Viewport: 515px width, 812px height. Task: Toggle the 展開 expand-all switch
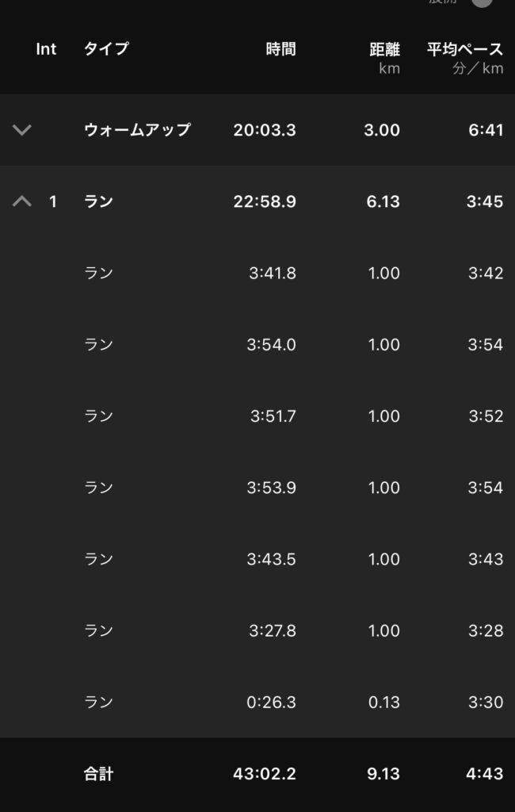[481, 2]
